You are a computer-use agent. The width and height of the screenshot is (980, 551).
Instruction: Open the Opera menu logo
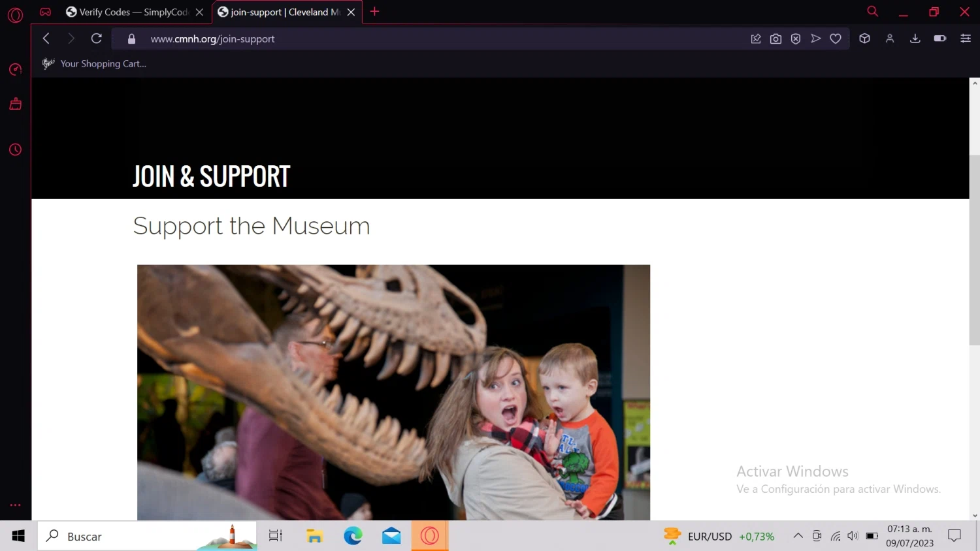15,14
